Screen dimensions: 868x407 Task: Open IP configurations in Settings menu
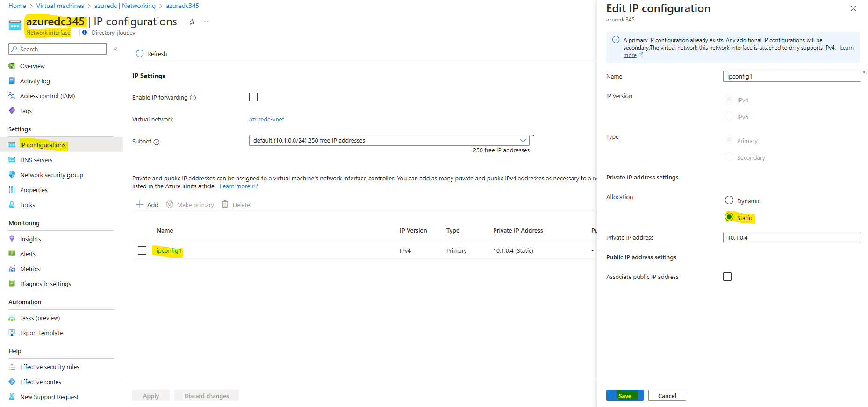[61, 145]
